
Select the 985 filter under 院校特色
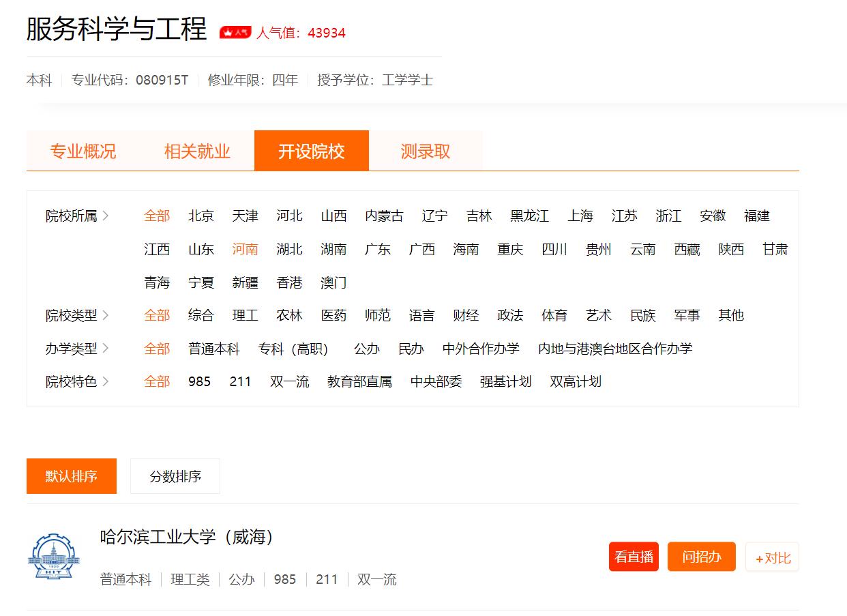coord(199,381)
